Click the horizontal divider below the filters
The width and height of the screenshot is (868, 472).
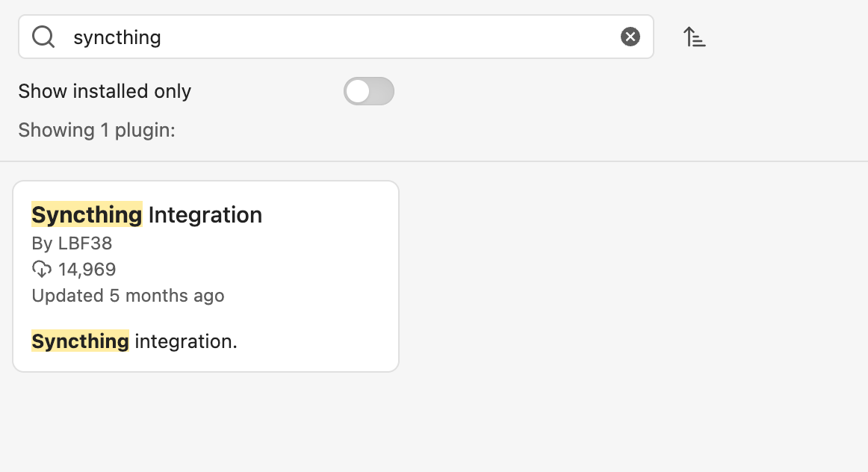[433, 161]
